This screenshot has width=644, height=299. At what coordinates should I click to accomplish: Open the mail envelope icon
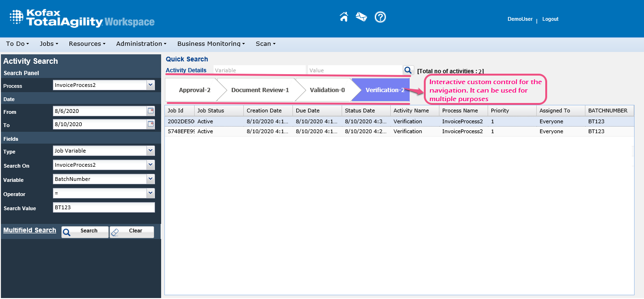point(361,17)
